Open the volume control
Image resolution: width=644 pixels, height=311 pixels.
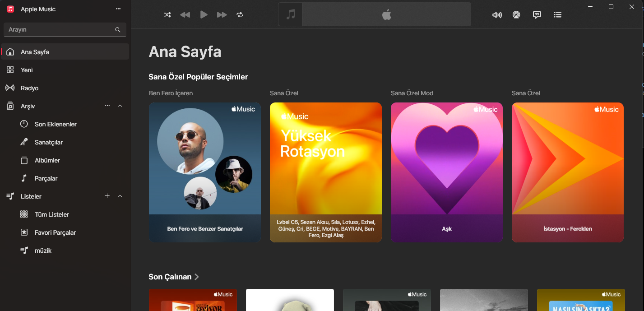[x=497, y=14]
